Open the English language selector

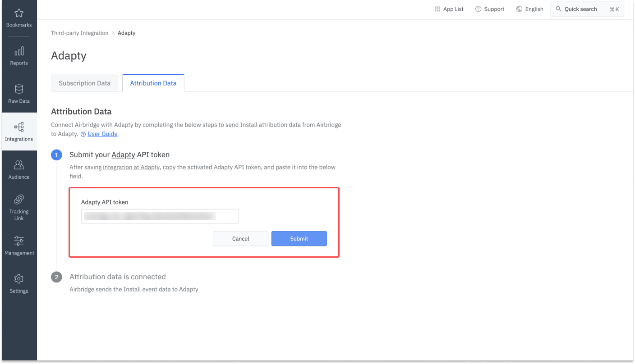tap(530, 9)
